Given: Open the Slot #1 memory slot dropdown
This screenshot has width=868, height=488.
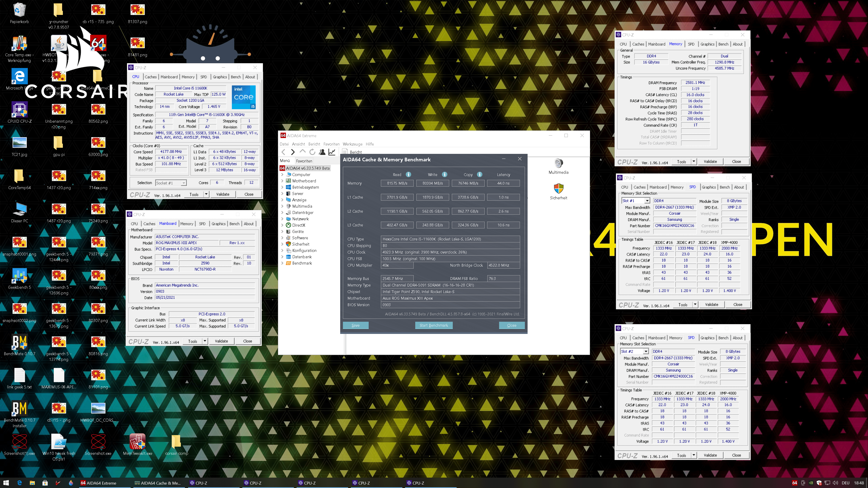Looking at the screenshot, I should tap(647, 201).
